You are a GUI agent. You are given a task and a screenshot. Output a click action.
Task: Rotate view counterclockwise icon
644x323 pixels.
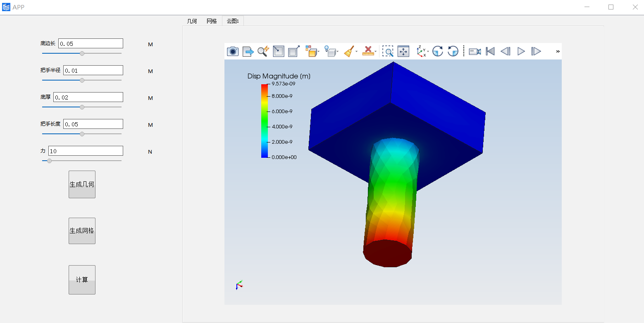tap(453, 51)
